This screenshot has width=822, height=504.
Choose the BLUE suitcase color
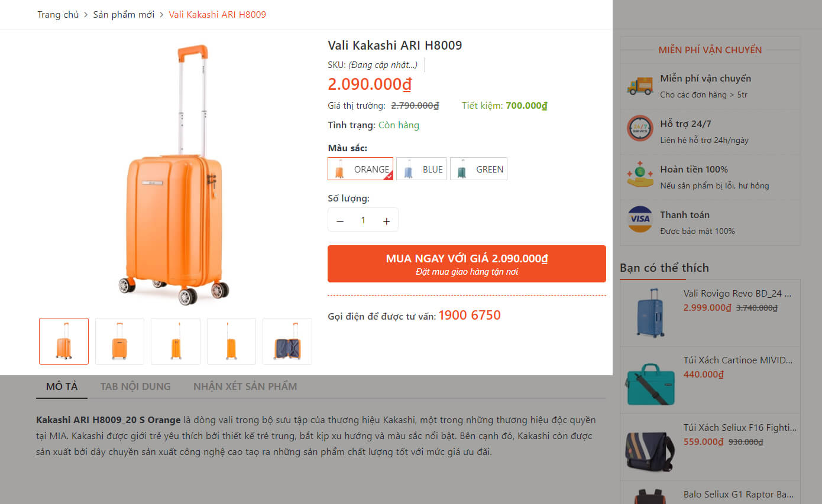click(x=421, y=169)
